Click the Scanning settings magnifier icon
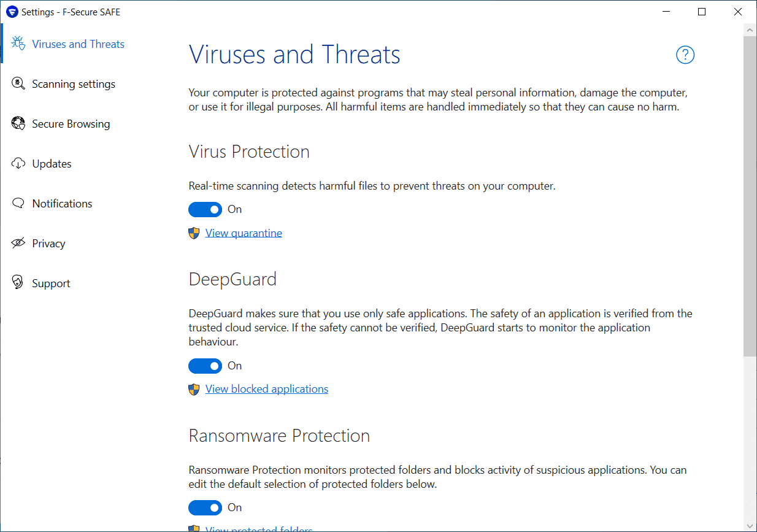The width and height of the screenshot is (757, 532). tap(18, 83)
